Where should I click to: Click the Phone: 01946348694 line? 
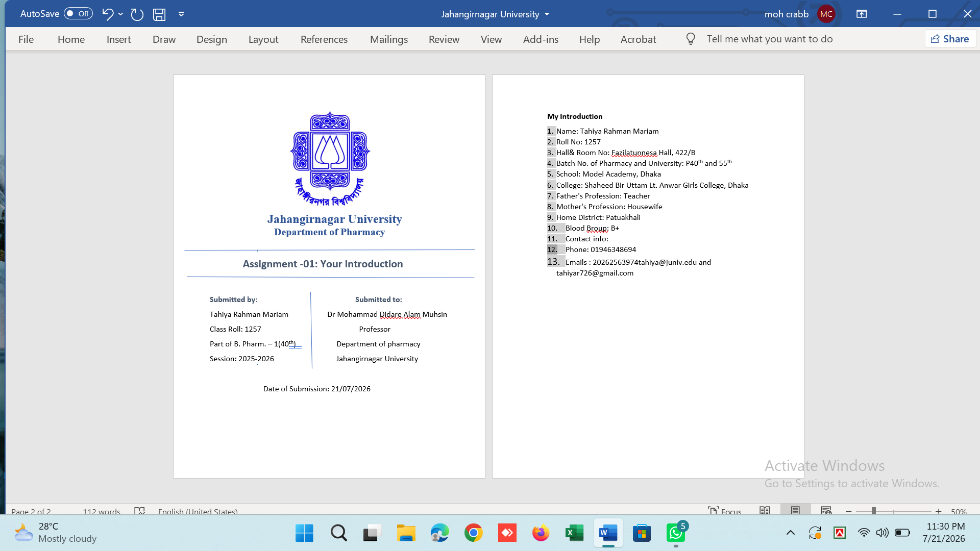[x=601, y=249]
